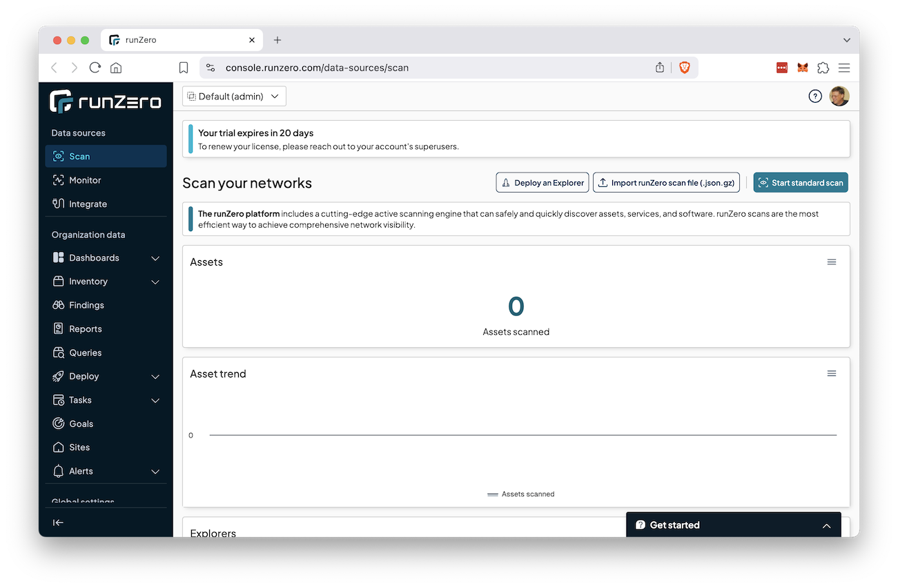
Task: Click Deploy an Explorer button
Action: [x=543, y=183]
